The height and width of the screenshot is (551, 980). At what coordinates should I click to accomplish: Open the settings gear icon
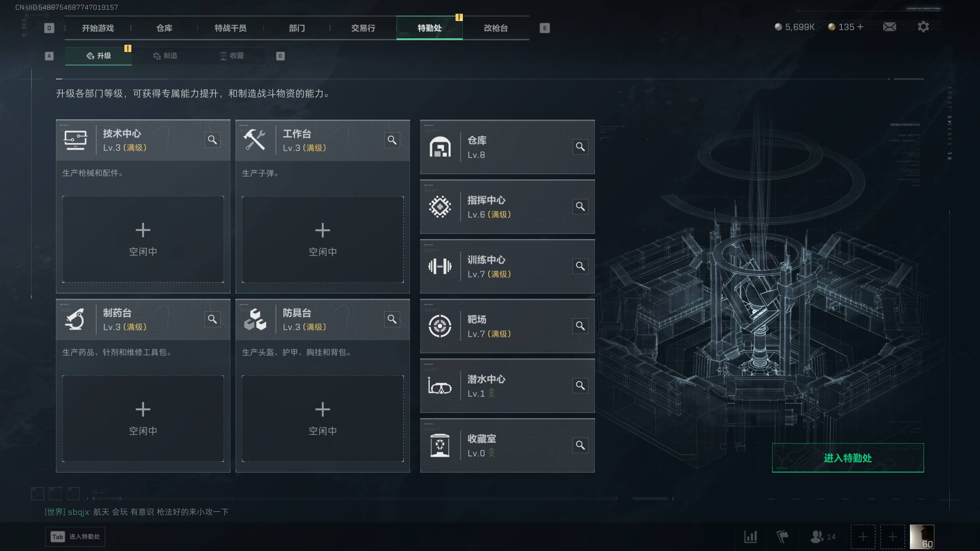(x=923, y=27)
